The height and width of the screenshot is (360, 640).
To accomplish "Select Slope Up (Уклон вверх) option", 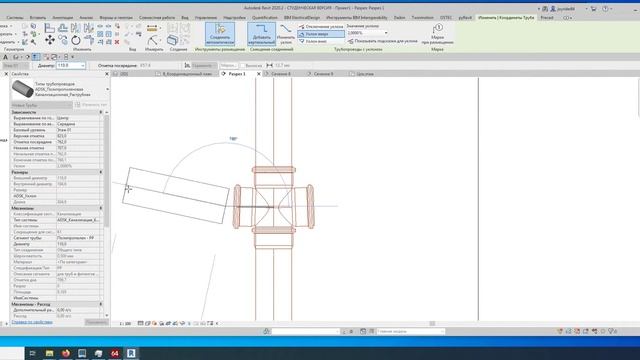I will (x=321, y=34).
